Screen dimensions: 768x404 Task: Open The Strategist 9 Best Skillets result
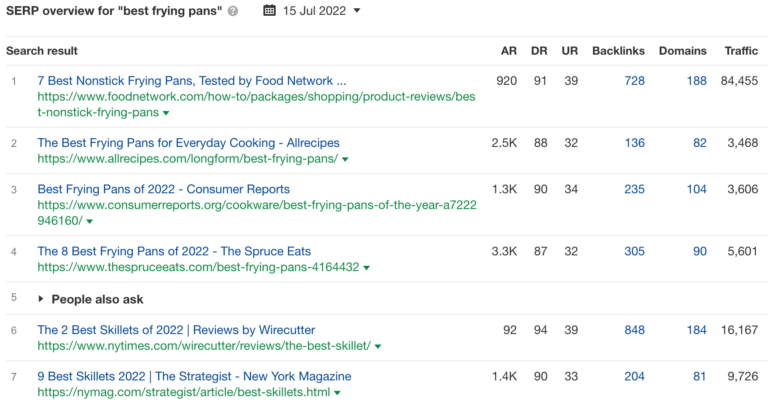tap(194, 377)
